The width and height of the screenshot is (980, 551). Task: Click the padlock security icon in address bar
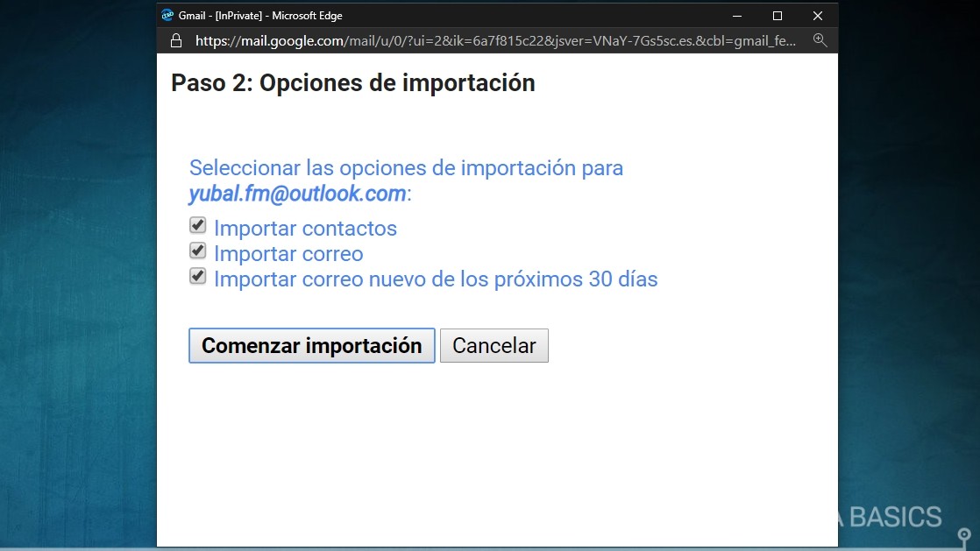pos(175,39)
